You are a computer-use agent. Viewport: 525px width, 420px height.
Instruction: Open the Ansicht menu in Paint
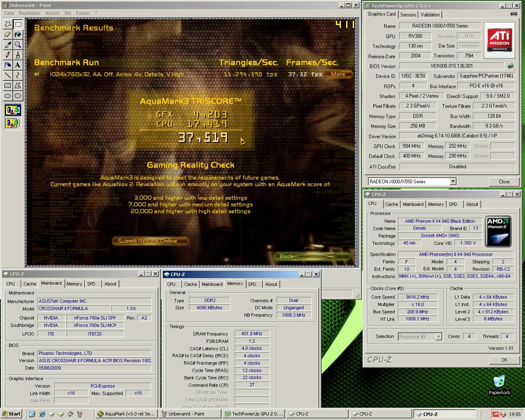[x=52, y=13]
